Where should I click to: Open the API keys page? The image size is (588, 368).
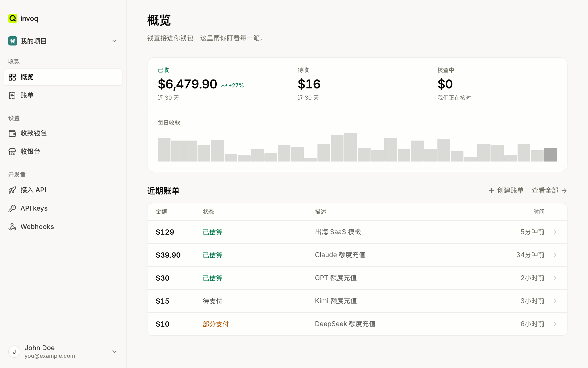click(x=63, y=209)
